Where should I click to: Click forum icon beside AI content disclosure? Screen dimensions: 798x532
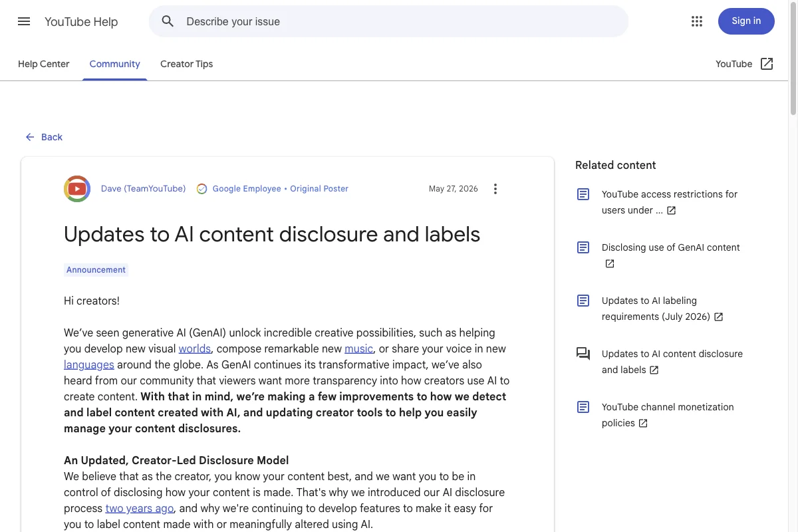click(583, 354)
